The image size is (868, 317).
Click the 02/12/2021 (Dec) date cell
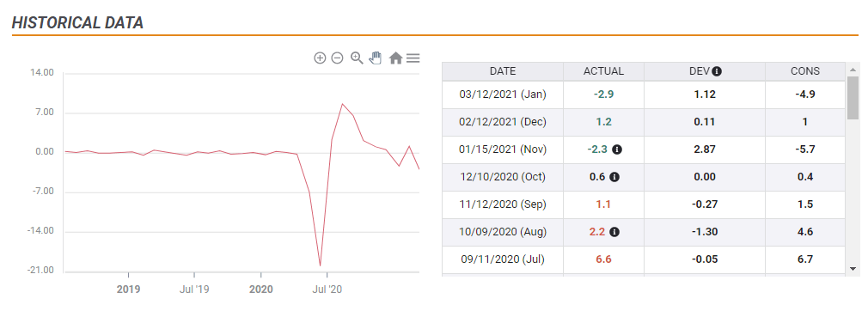click(503, 122)
